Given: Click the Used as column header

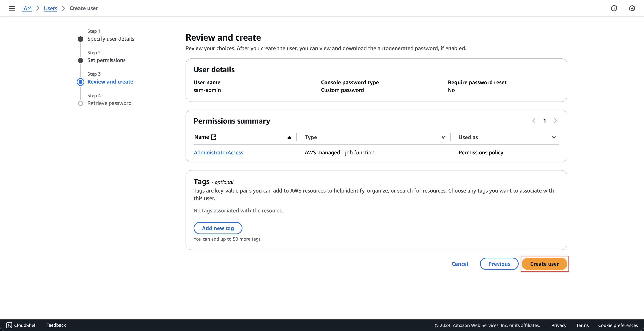Looking at the screenshot, I should point(468,137).
